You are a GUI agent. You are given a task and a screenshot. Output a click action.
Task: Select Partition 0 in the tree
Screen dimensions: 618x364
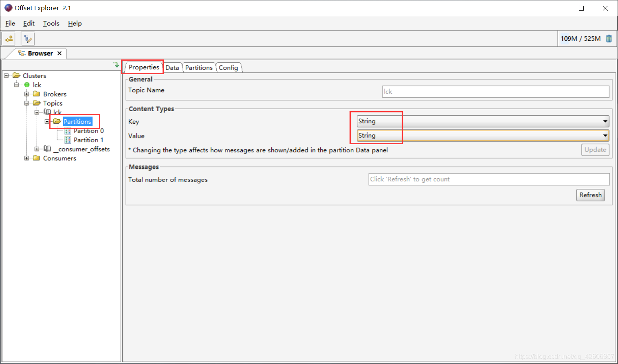point(89,131)
